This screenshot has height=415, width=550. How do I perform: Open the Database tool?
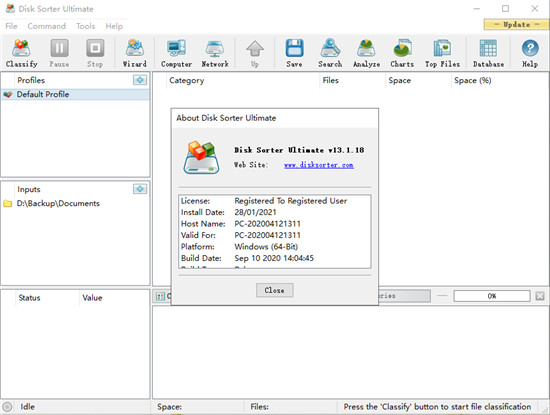(x=488, y=53)
